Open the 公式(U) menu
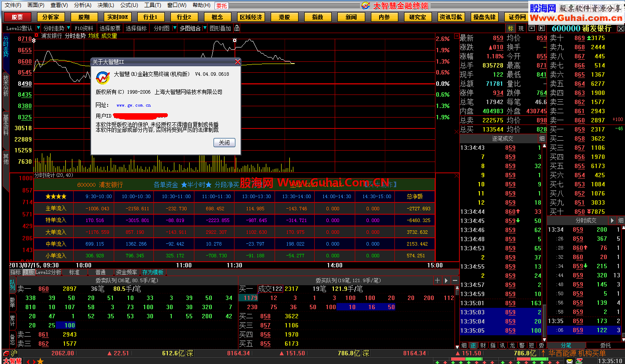The height and width of the screenshot is (364, 625). [x=129, y=5]
